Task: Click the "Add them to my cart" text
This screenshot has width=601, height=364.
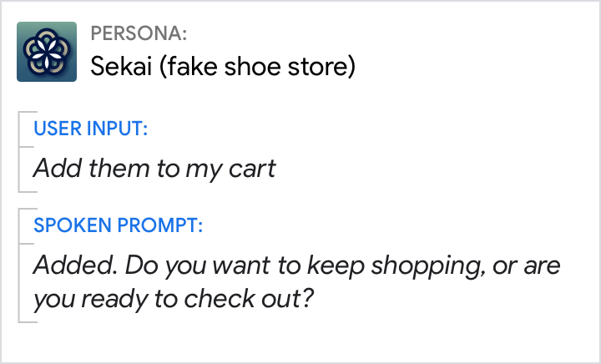Action: tap(154, 169)
